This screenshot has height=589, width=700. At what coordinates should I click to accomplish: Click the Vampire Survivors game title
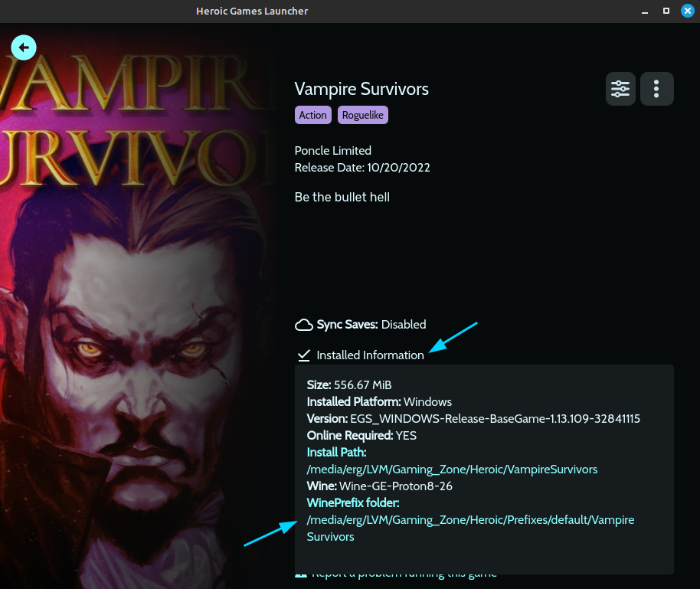pos(361,89)
